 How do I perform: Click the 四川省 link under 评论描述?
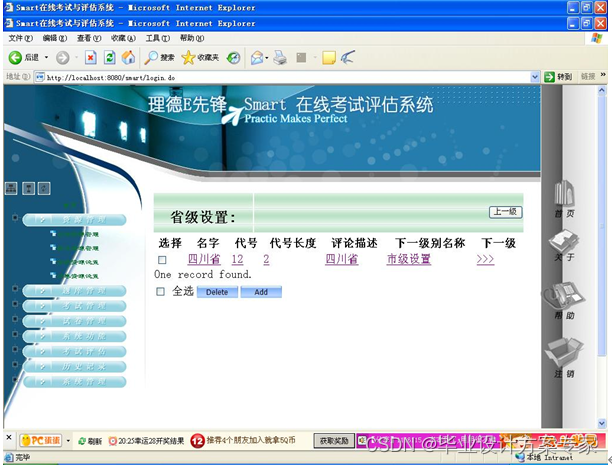[342, 259]
